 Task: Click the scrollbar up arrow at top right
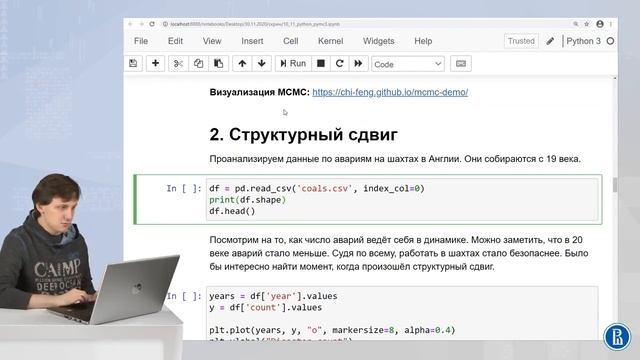[x=615, y=78]
